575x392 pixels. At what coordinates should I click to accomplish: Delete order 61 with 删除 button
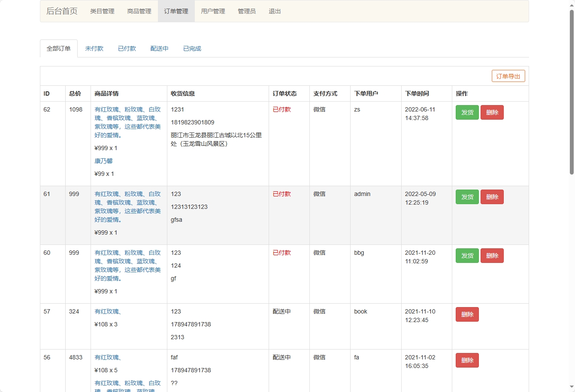pos(492,197)
